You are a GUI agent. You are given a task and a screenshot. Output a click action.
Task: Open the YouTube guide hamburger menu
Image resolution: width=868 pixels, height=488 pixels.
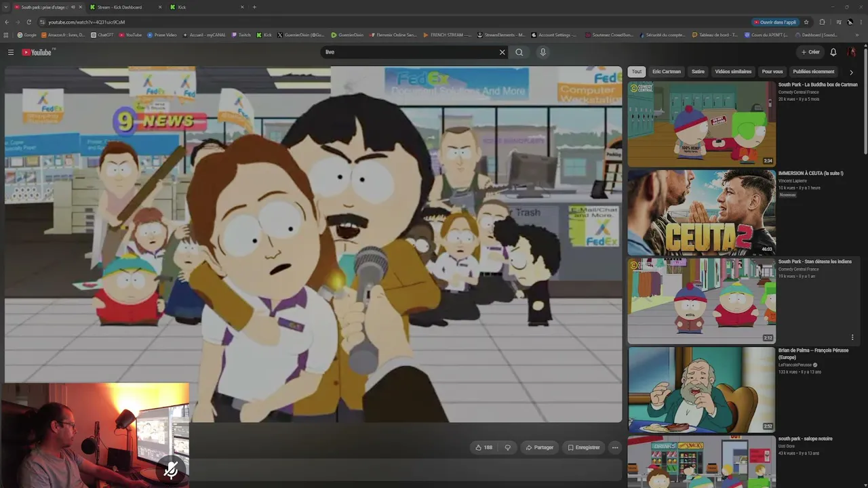(11, 52)
